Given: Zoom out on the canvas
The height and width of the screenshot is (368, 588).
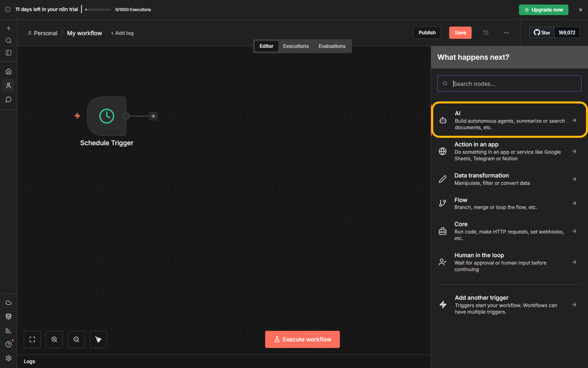Looking at the screenshot, I should (76, 339).
